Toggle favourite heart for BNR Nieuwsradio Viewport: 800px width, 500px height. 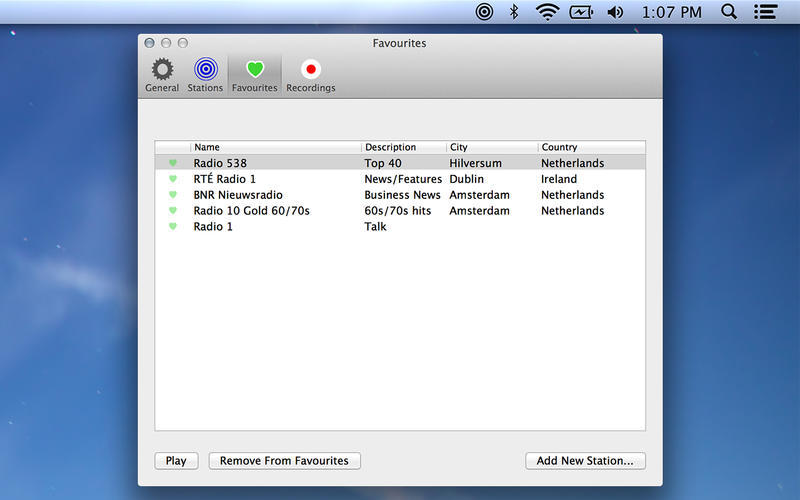[x=173, y=194]
